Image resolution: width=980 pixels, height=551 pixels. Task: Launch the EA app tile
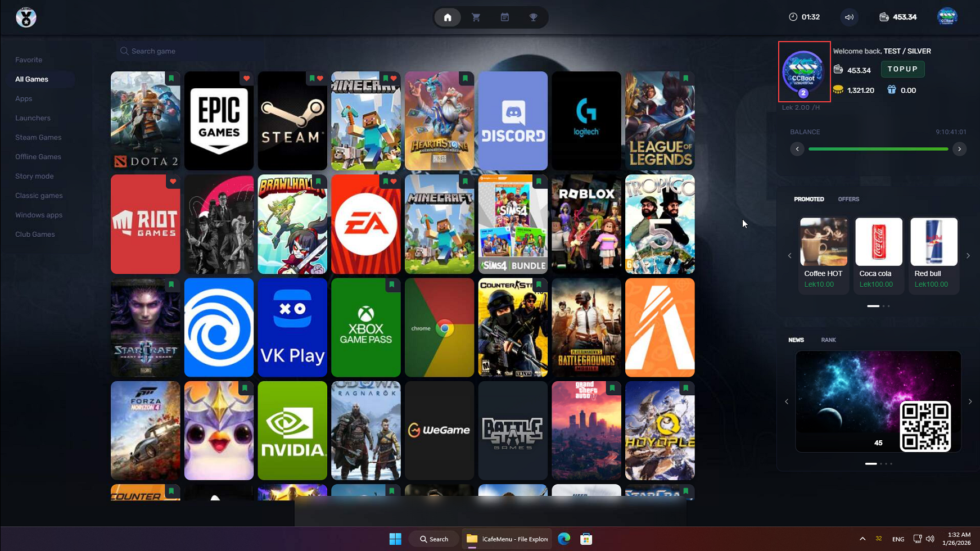pyautogui.click(x=366, y=224)
